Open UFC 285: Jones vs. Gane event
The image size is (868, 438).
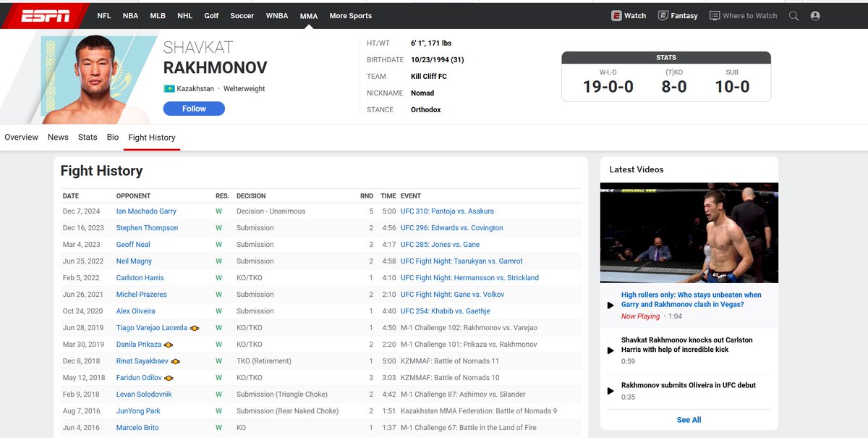(x=440, y=245)
